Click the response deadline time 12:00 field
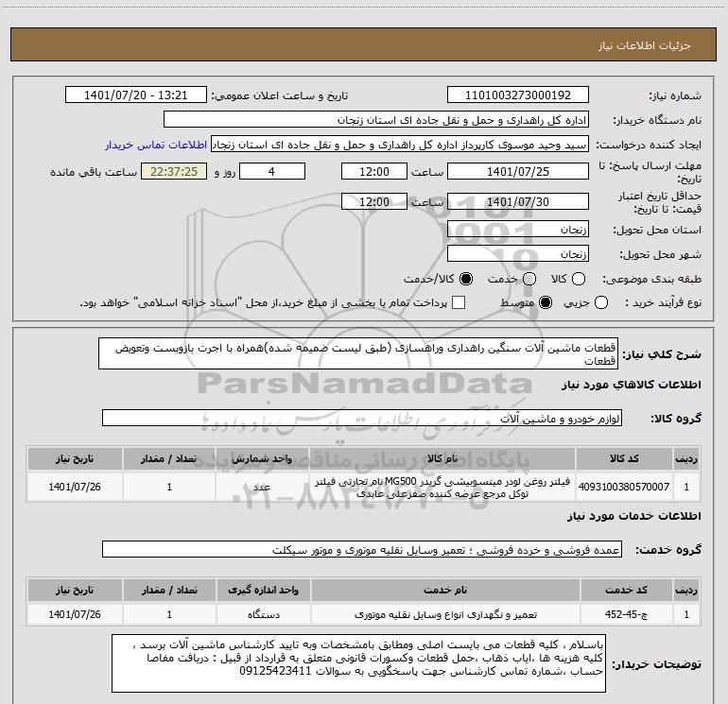The image size is (728, 704). pyautogui.click(x=374, y=171)
